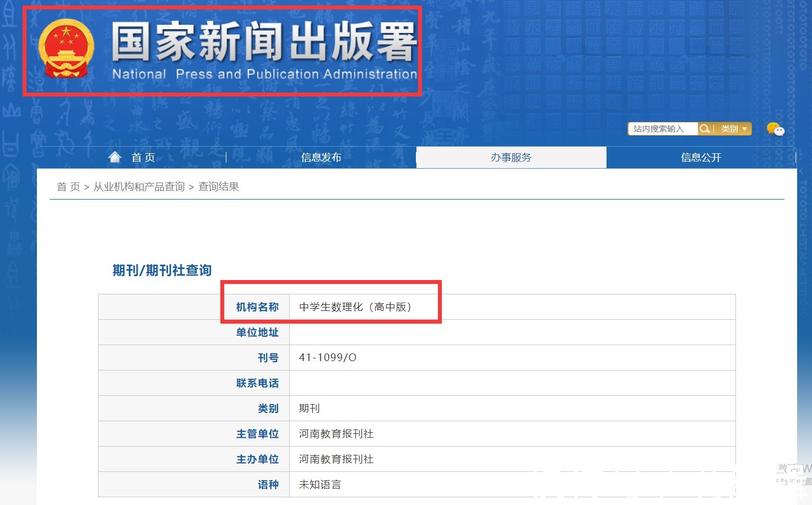
Task: Click the 首页 breadcrumb link
Action: (x=68, y=187)
